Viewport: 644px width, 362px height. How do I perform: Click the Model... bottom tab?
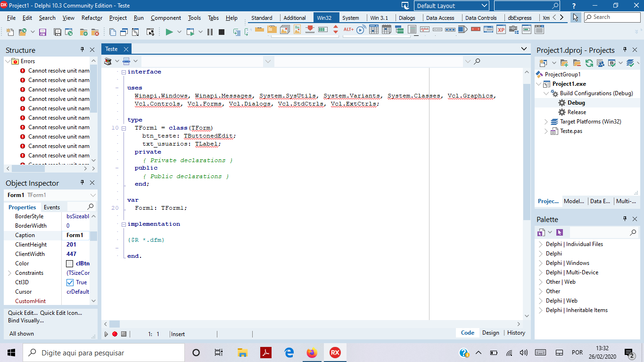pos(574,201)
